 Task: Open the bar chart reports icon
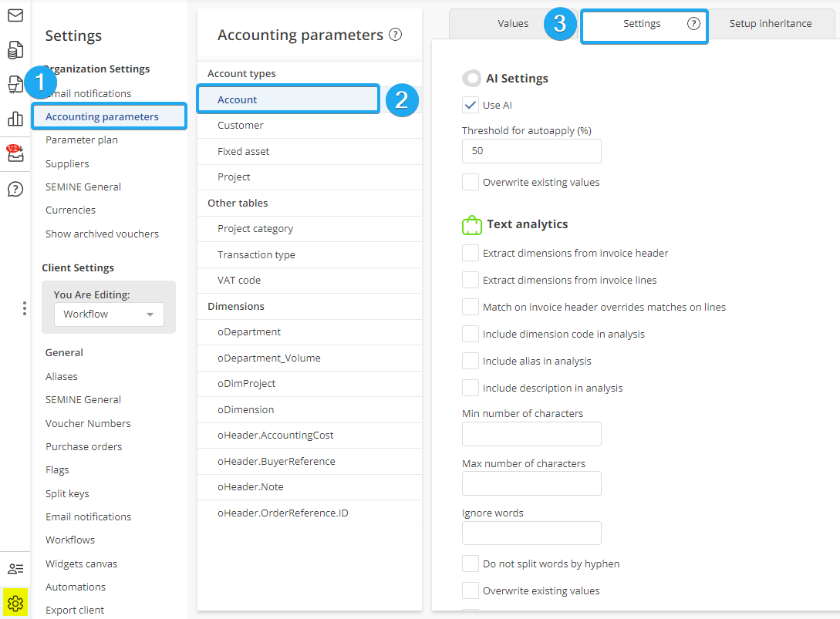(x=15, y=119)
